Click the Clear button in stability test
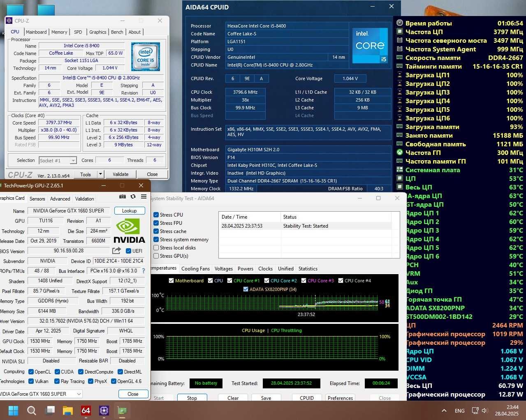The height and width of the screenshot is (420, 526). (233, 398)
